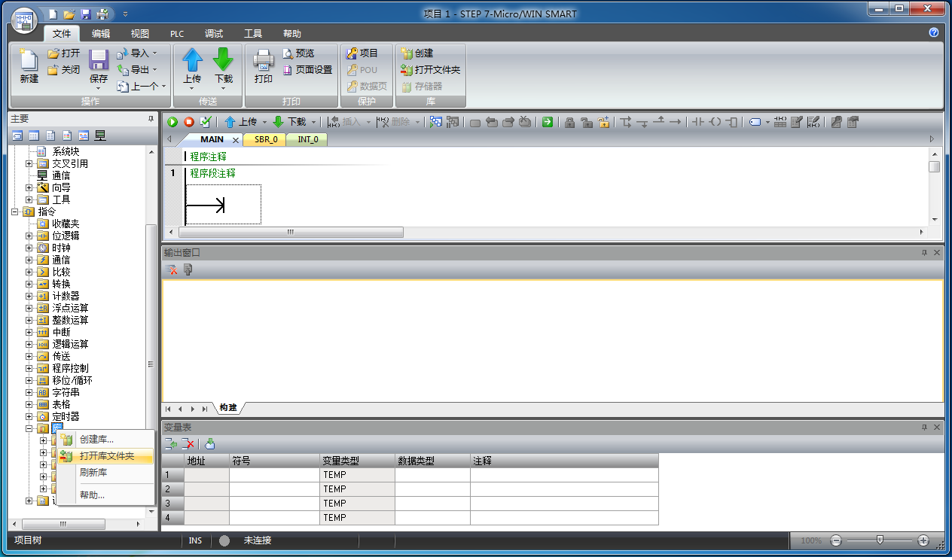
Task: Click the quick access save icon
Action: 86,14
